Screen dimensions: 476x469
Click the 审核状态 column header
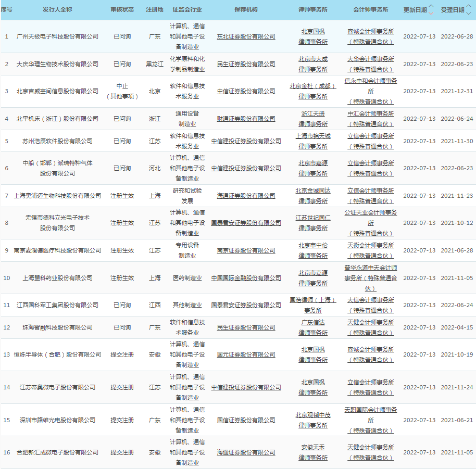[x=122, y=10]
